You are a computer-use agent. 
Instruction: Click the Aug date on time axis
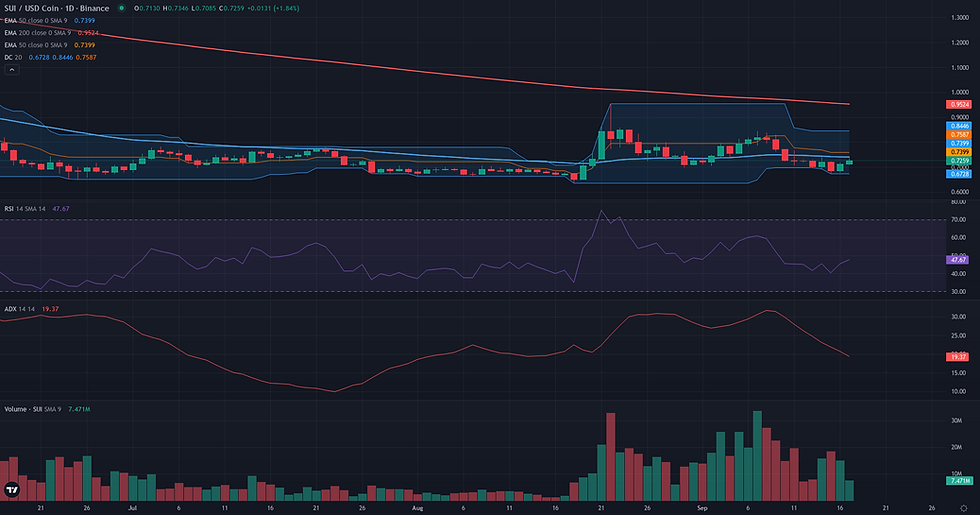pyautogui.click(x=418, y=508)
